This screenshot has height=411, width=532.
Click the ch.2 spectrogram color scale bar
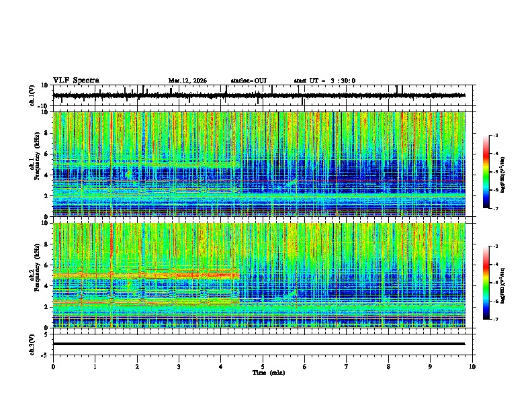486,283
